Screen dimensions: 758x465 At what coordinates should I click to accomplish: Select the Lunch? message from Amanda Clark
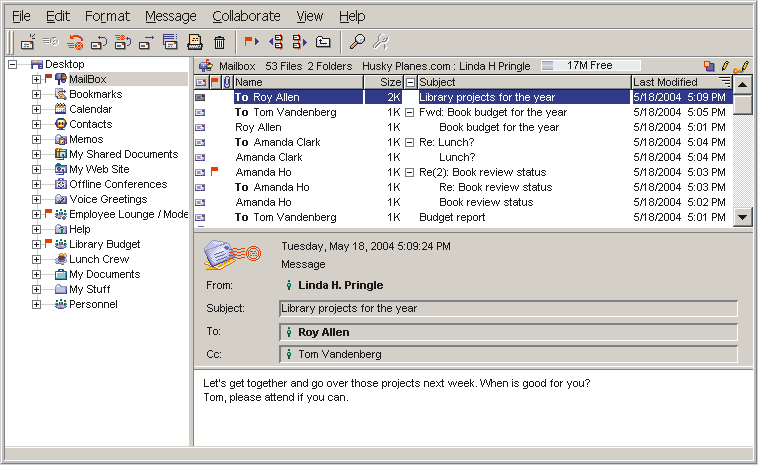(x=463, y=158)
